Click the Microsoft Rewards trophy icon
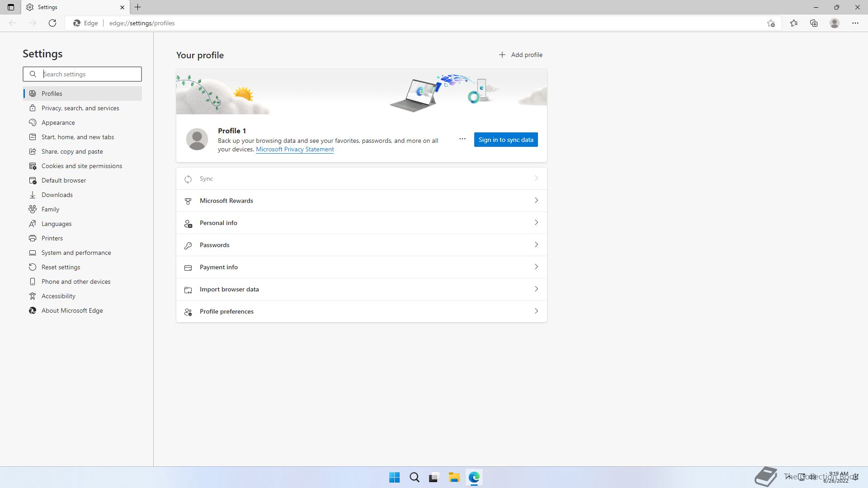Viewport: 868px width, 488px height. click(188, 201)
